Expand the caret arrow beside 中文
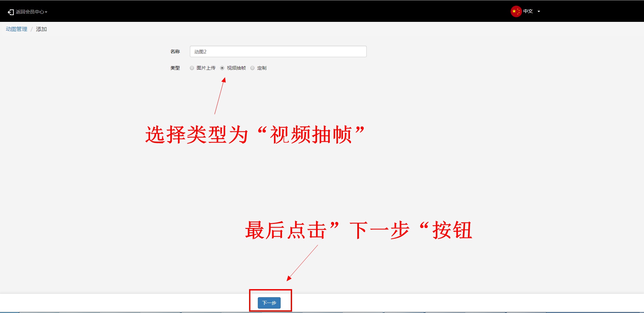644x313 pixels. coord(539,11)
